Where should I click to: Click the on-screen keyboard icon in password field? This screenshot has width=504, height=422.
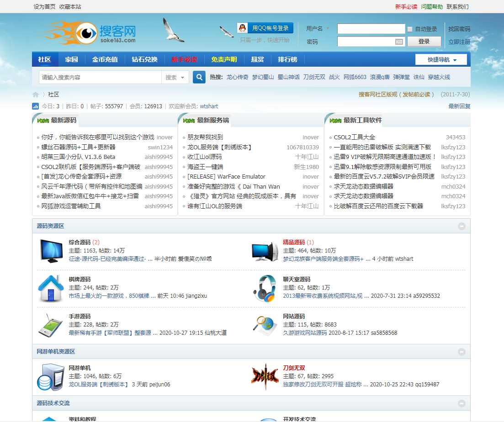[399, 42]
